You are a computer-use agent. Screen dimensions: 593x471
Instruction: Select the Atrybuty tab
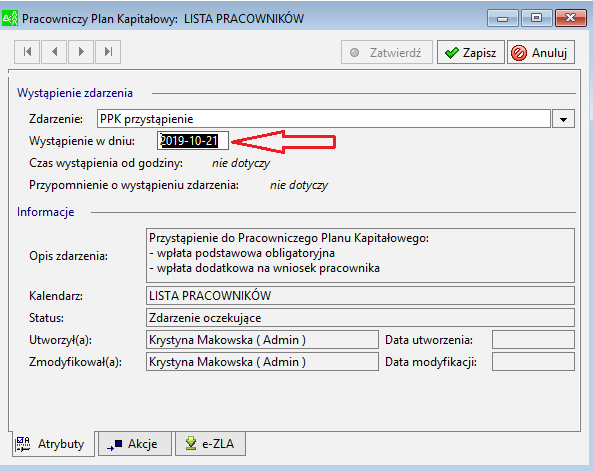(53, 444)
